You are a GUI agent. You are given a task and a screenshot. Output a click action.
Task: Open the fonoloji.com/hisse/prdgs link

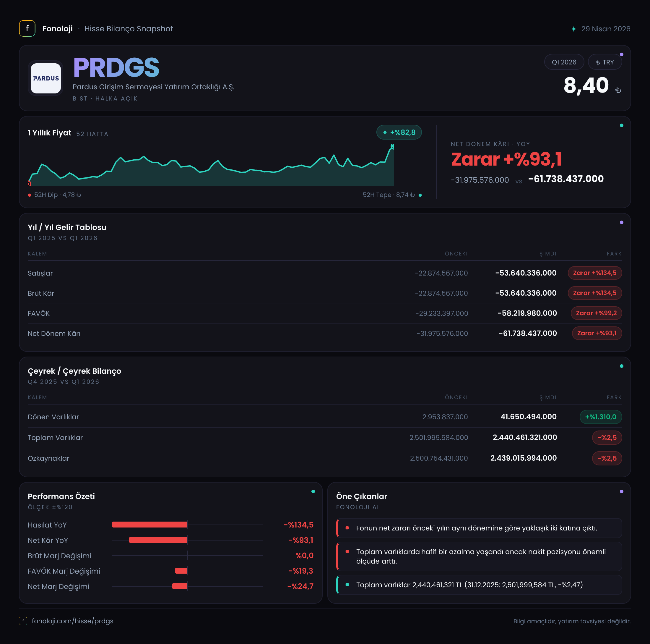(x=72, y=621)
